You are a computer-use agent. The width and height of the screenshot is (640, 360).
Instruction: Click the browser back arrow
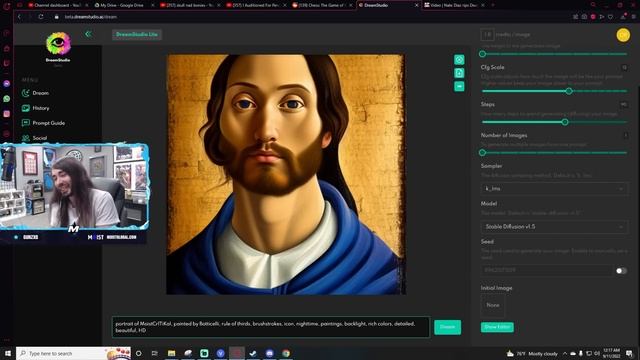(x=19, y=17)
